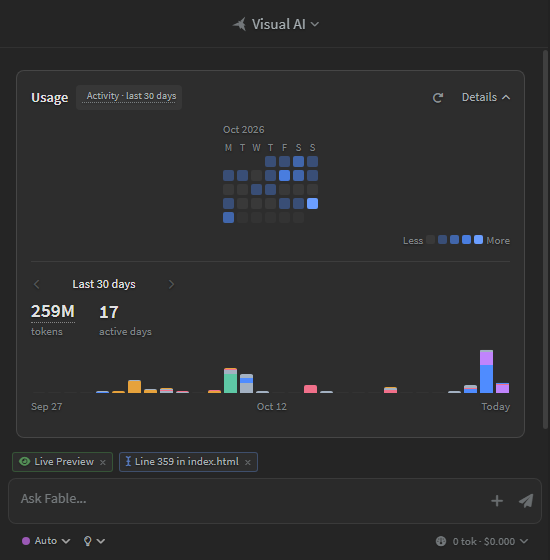Click the bright blue Friday cell in second row
The height and width of the screenshot is (560, 550).
pyautogui.click(x=284, y=175)
